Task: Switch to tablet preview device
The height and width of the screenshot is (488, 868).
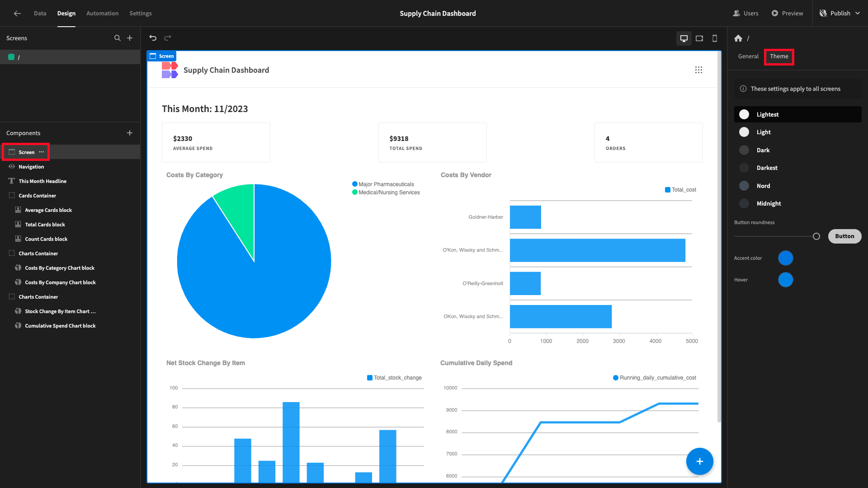Action: (x=699, y=38)
